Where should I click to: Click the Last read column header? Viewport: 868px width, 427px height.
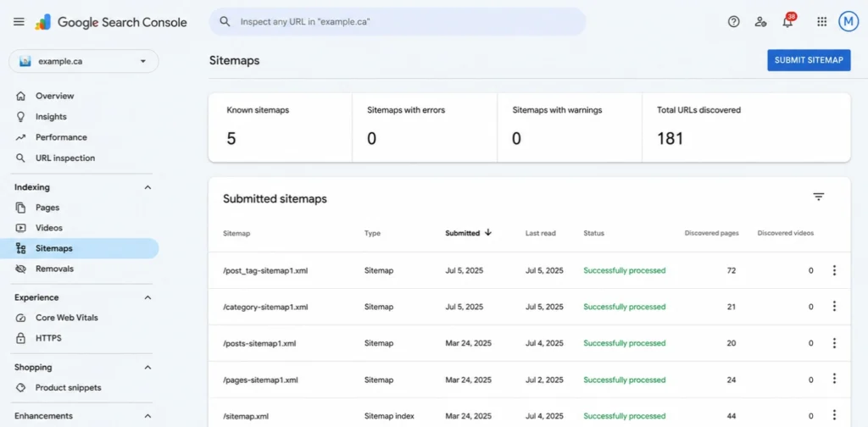(x=540, y=234)
